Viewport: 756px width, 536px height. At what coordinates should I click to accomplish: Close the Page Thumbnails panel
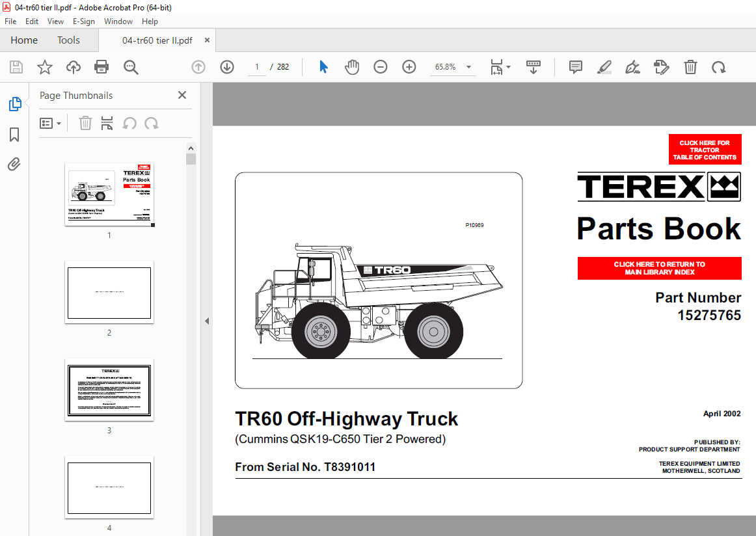pyautogui.click(x=182, y=95)
